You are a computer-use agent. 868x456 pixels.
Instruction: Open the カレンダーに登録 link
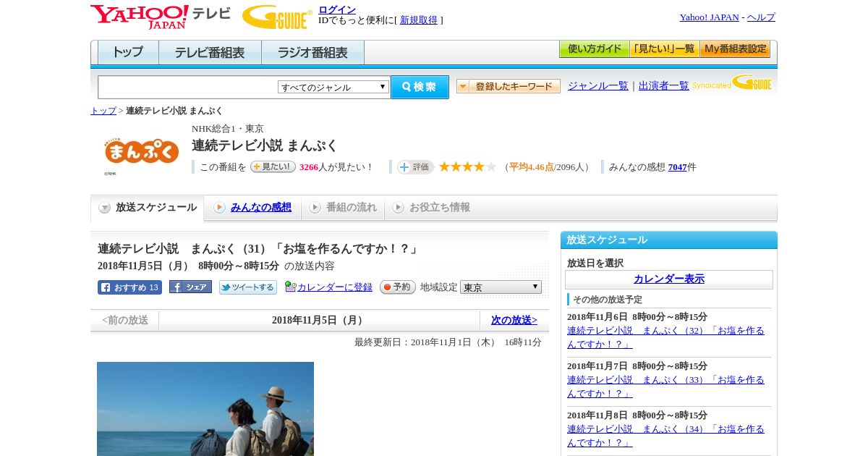pos(334,287)
